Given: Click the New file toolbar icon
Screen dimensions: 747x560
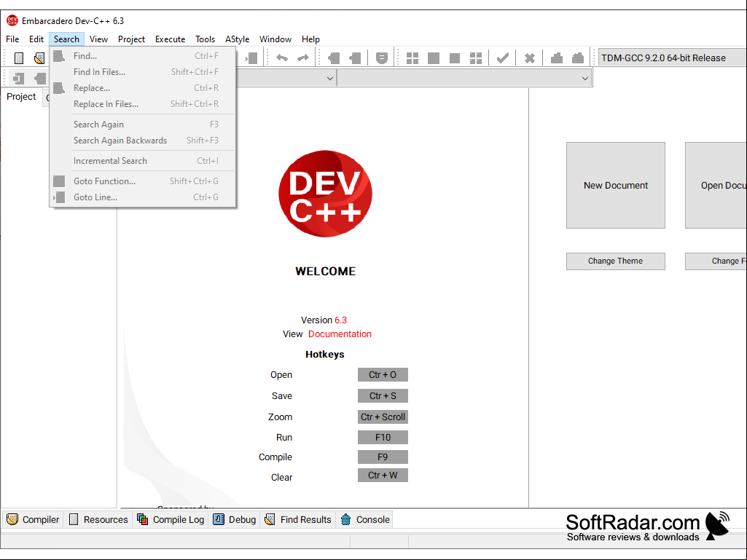Looking at the screenshot, I should click(18, 58).
